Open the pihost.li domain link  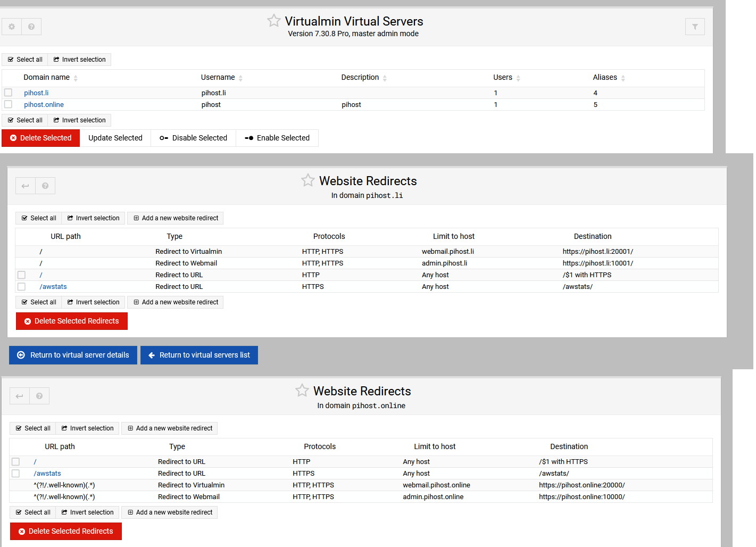[36, 93]
